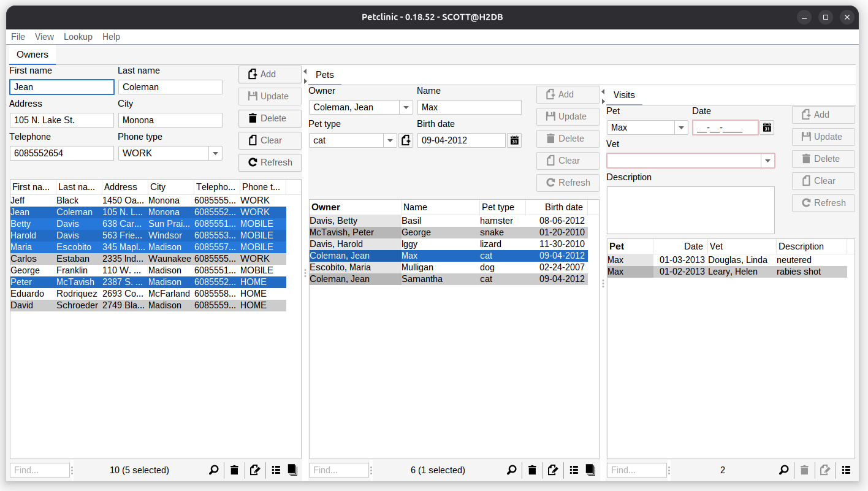The image size is (868, 491).
Task: Click the copy icon under the Pets table
Action: point(590,470)
